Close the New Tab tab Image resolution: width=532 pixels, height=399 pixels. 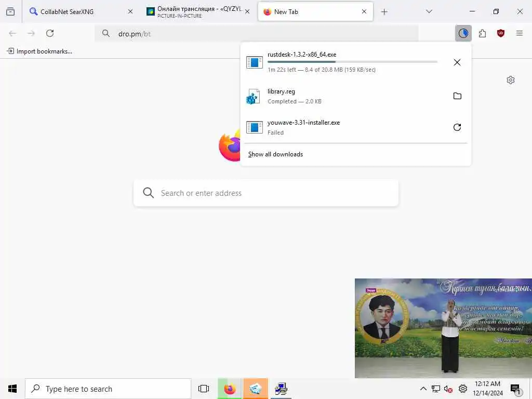364,11
